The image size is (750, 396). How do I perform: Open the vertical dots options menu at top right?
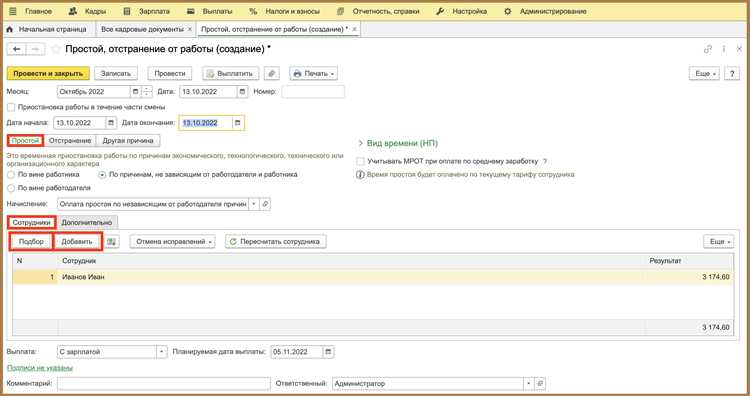[x=724, y=49]
